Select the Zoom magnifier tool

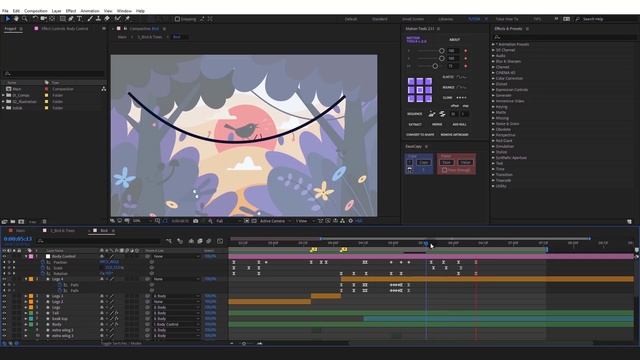24,19
